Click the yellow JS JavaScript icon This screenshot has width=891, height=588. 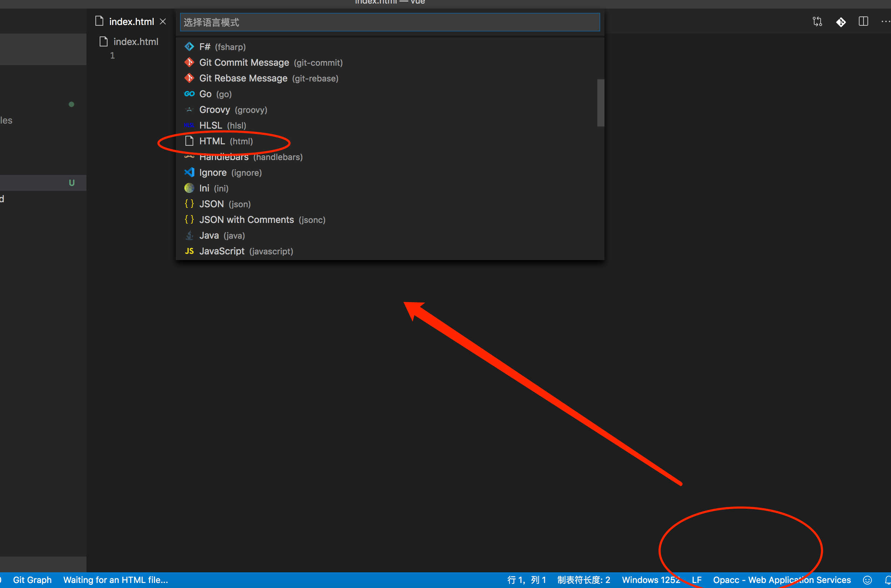pyautogui.click(x=189, y=251)
